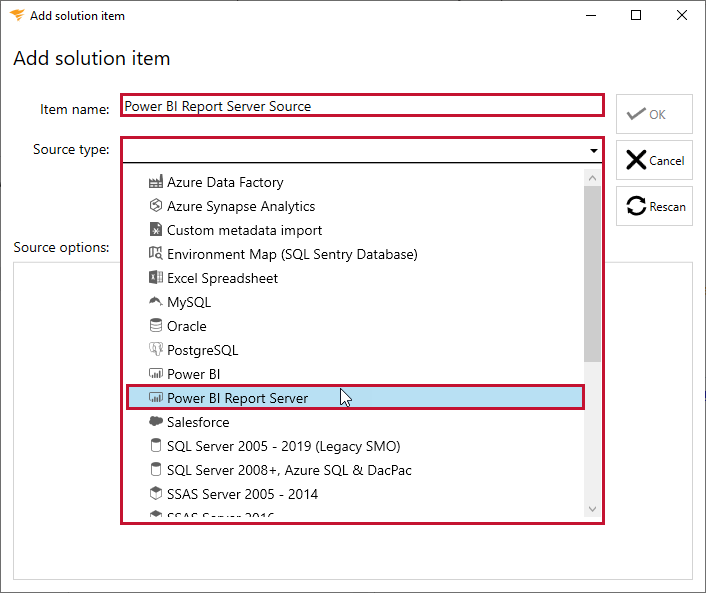Click the Custom metadata import file icon
Viewport: 706px width, 593px height.
click(155, 230)
